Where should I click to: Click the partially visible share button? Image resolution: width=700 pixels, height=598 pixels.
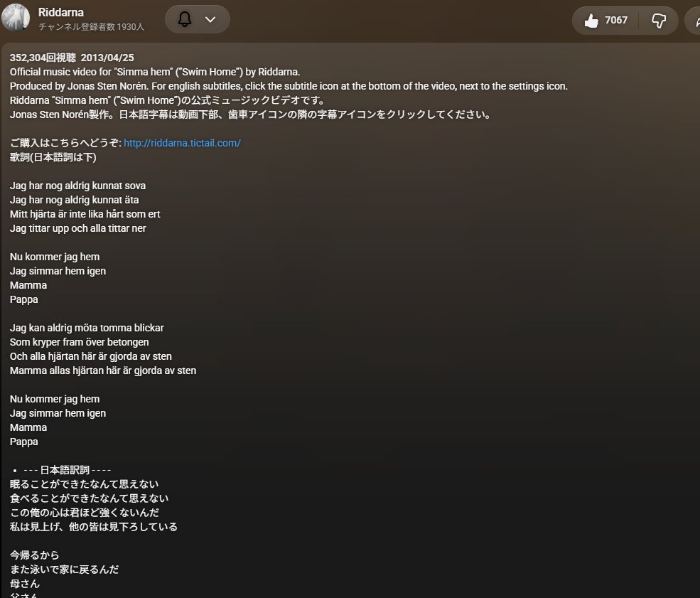(694, 21)
